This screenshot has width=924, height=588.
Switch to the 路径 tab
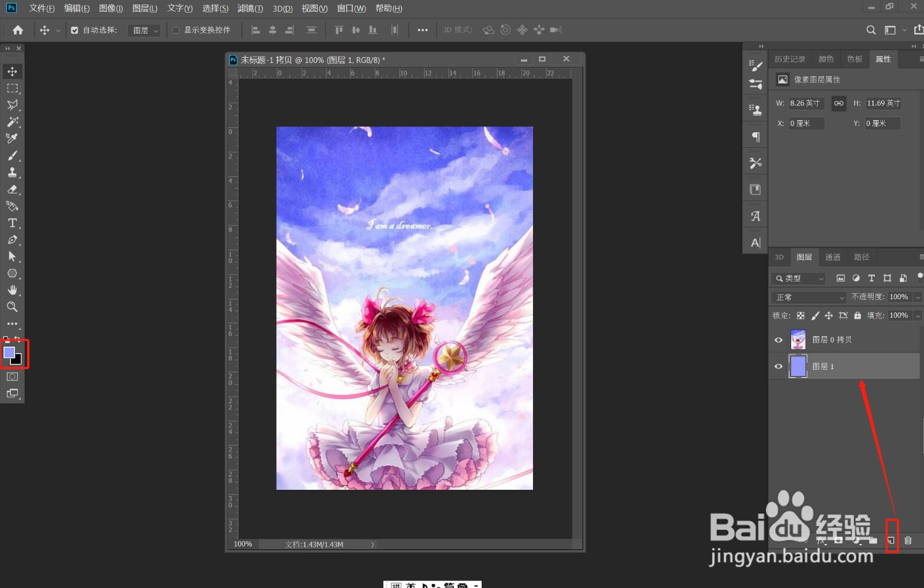(x=862, y=257)
